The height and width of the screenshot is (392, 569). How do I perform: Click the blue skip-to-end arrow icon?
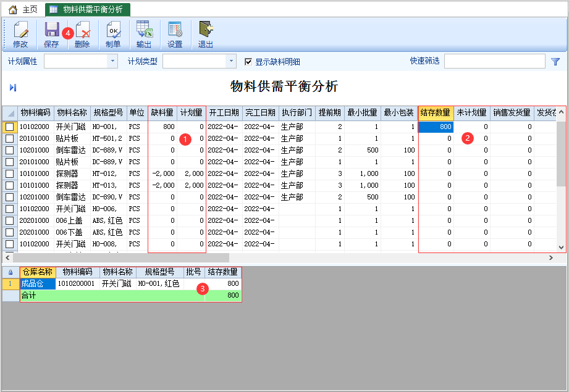13,88
